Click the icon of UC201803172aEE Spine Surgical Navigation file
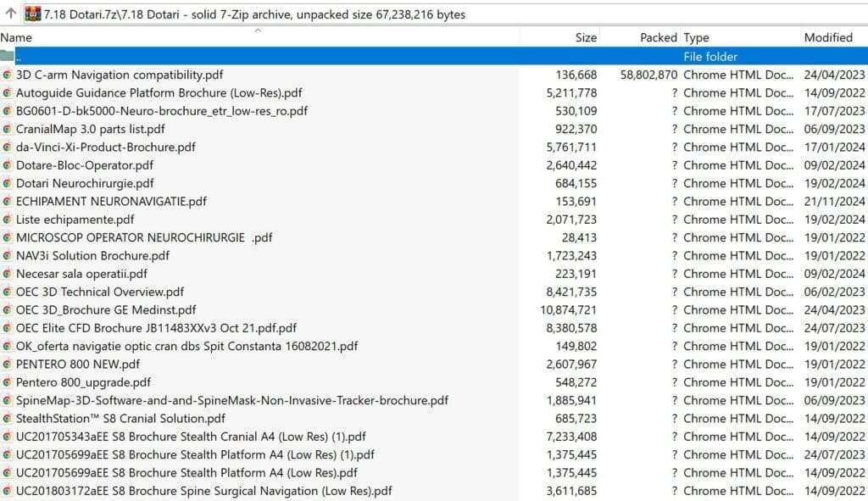868x501 pixels. [x=7, y=491]
